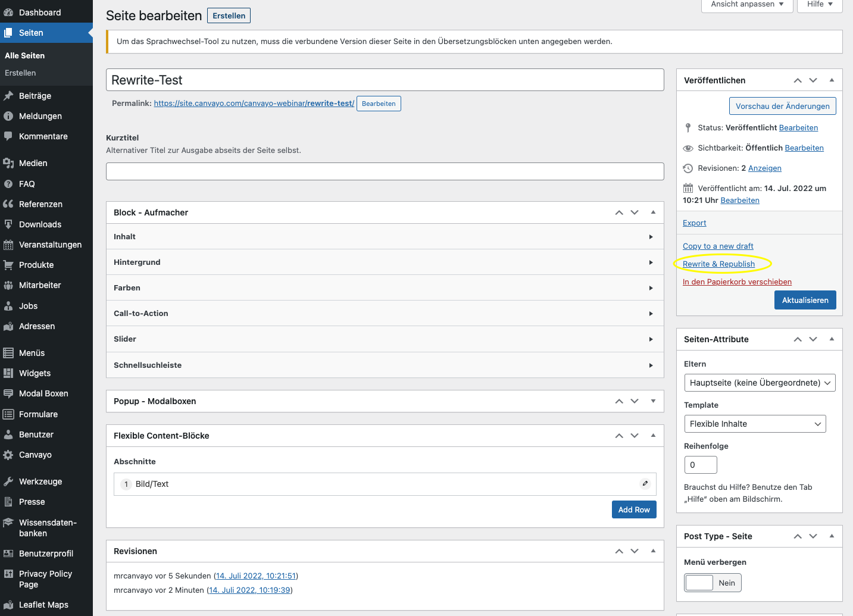Viewport: 853px width, 616px height.
Task: Click into the Kurztitel text field
Action: [x=385, y=171]
